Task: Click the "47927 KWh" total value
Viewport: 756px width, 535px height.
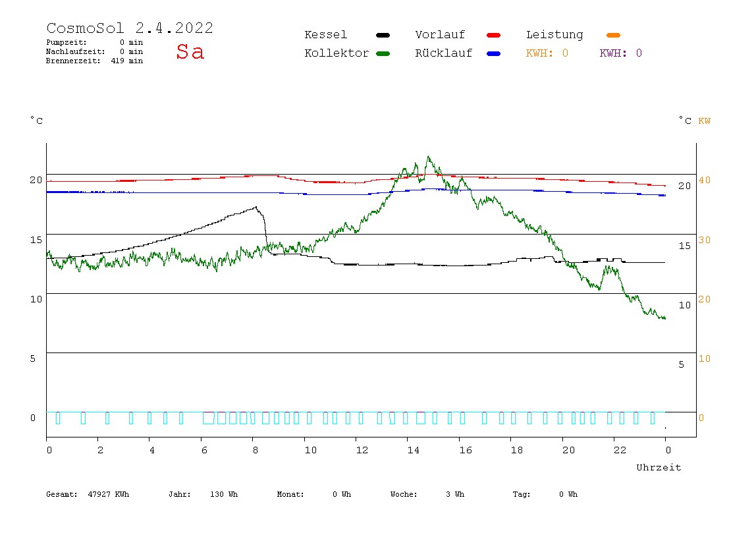Action: point(109,494)
